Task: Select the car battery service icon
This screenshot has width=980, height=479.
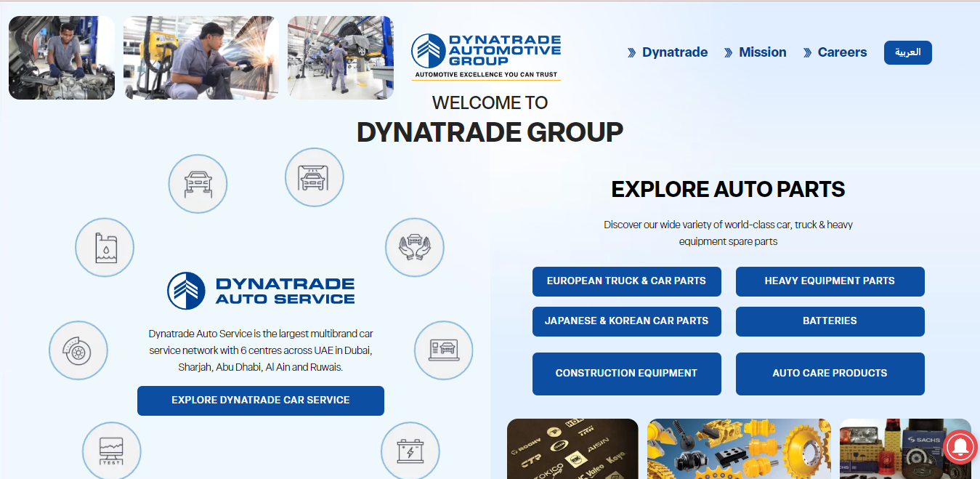Action: point(410,451)
